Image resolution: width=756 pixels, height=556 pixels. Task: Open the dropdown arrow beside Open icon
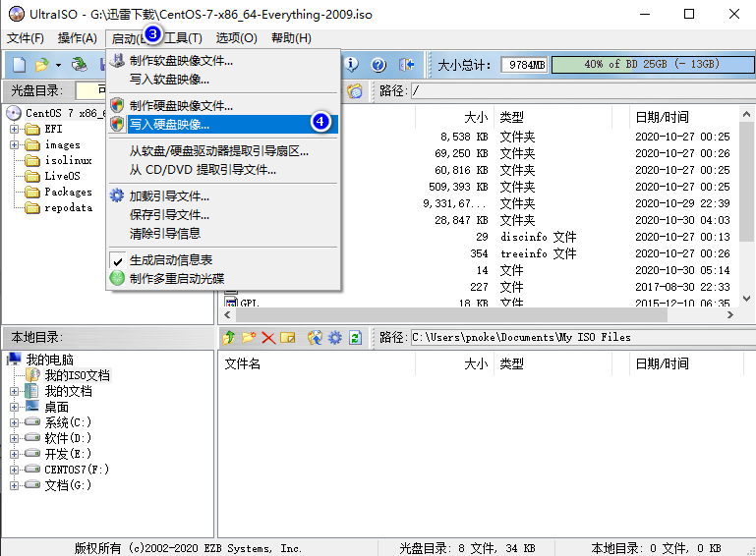tap(58, 65)
